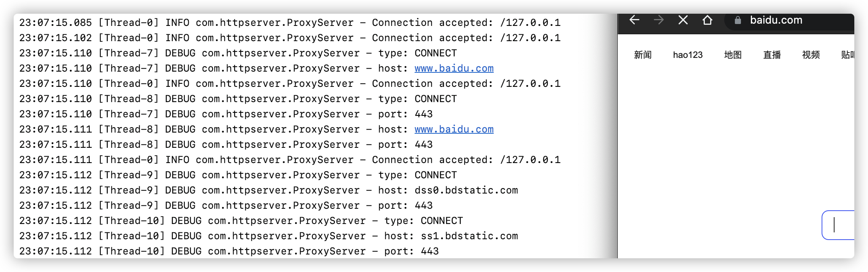Click the first Connection accepted log line

click(x=290, y=23)
